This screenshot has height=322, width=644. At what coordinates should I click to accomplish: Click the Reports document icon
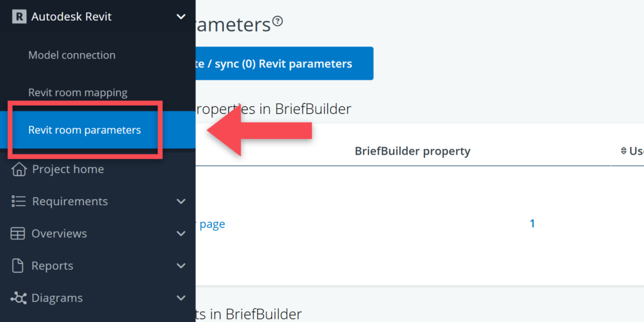(19, 266)
